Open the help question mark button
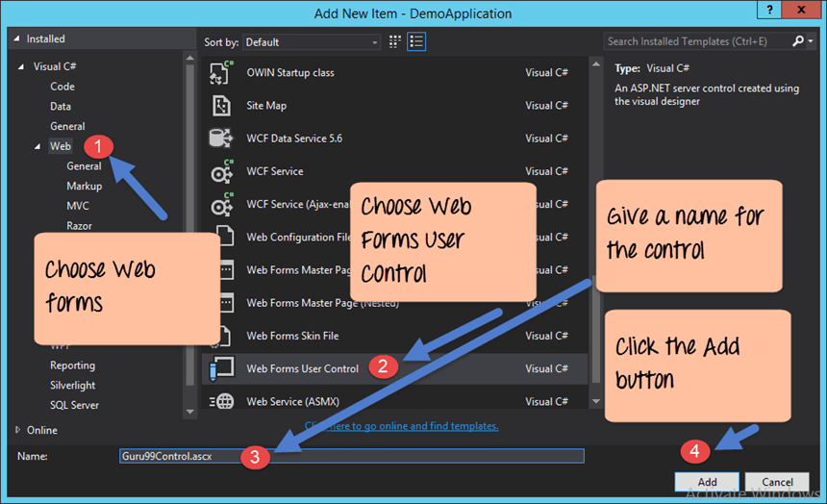Image resolution: width=827 pixels, height=504 pixels. [x=767, y=11]
